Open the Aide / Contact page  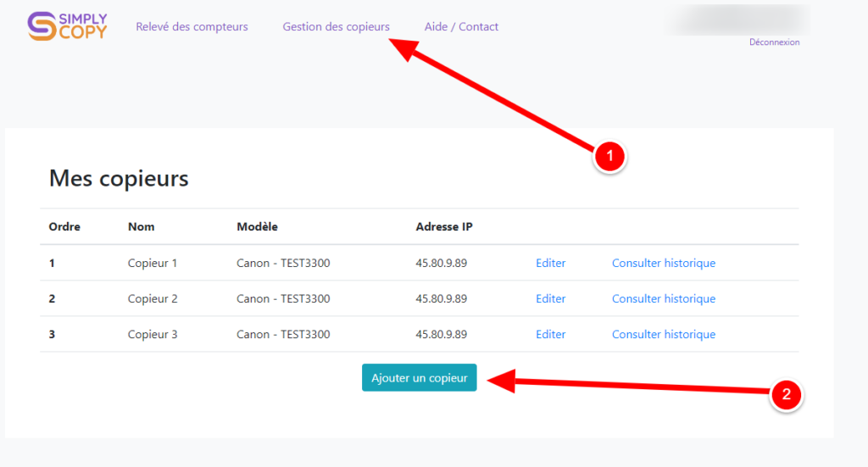click(461, 27)
